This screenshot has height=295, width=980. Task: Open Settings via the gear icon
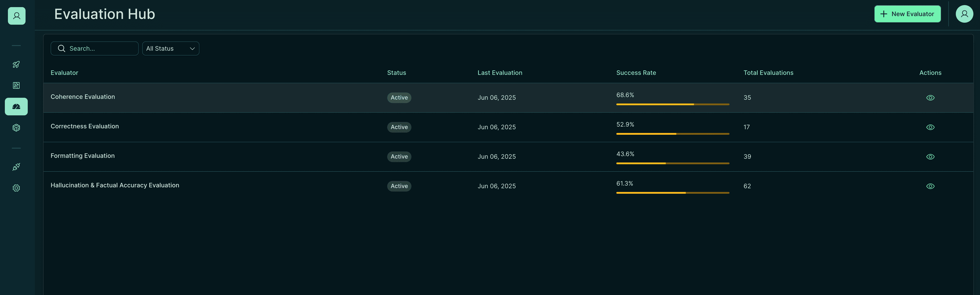16,188
